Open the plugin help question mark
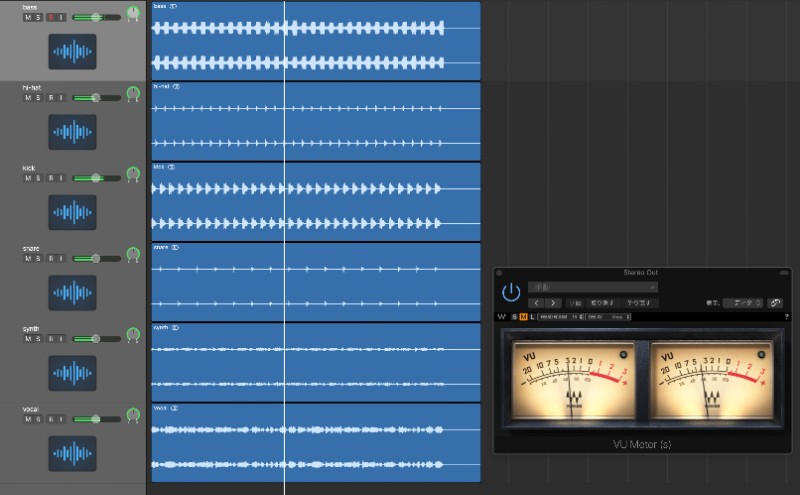Viewport: 800px width, 495px height. 786,317
